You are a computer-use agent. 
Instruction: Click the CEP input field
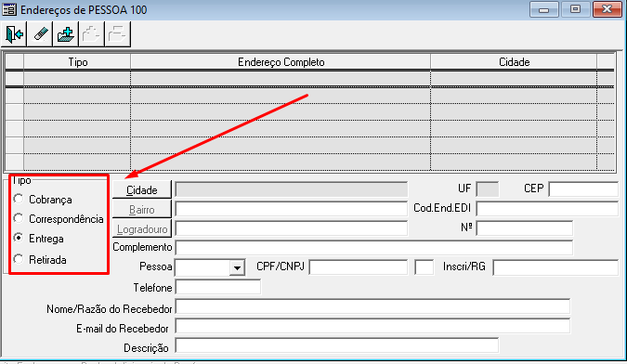click(x=583, y=188)
